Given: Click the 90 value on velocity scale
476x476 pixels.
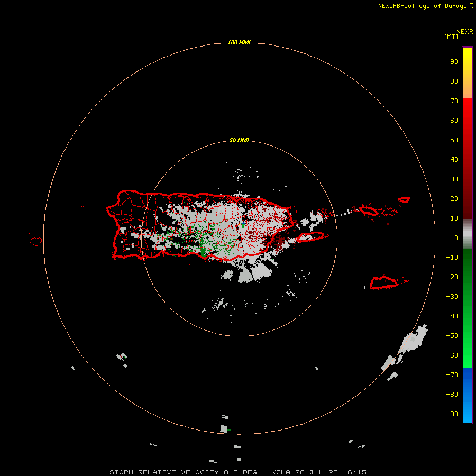Looking at the screenshot, I should point(454,62).
